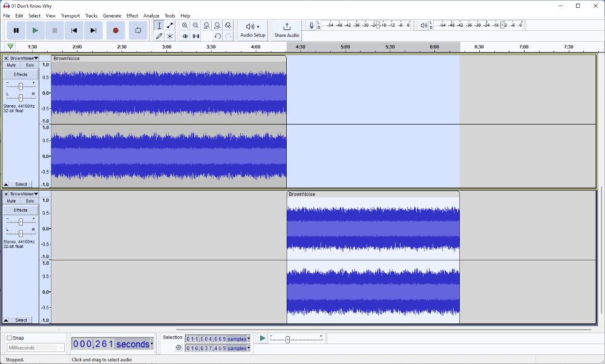The image size is (605, 364).
Task: Click the Pause transport button
Action: point(16,30)
